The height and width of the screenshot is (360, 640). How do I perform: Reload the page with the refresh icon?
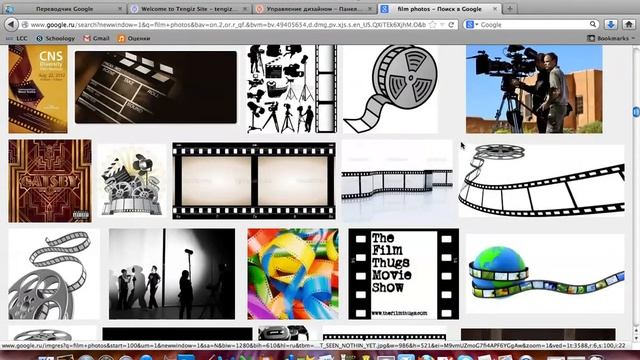(x=451, y=25)
